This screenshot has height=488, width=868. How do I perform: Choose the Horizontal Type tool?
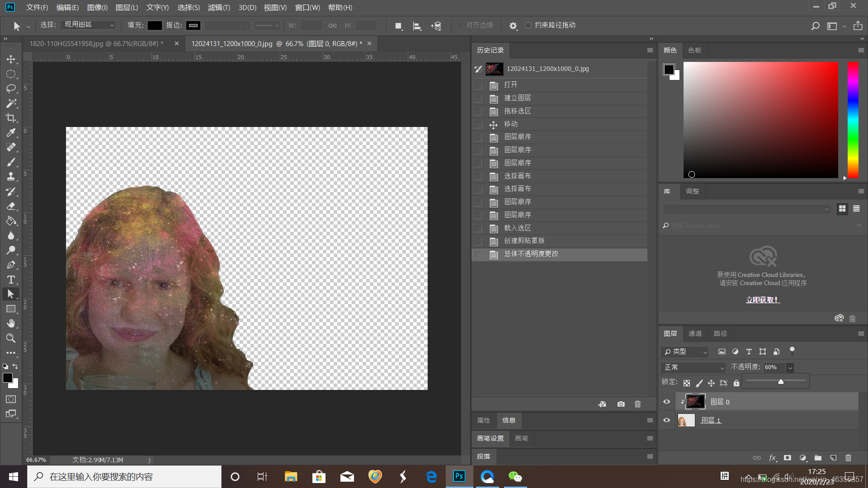(11, 280)
